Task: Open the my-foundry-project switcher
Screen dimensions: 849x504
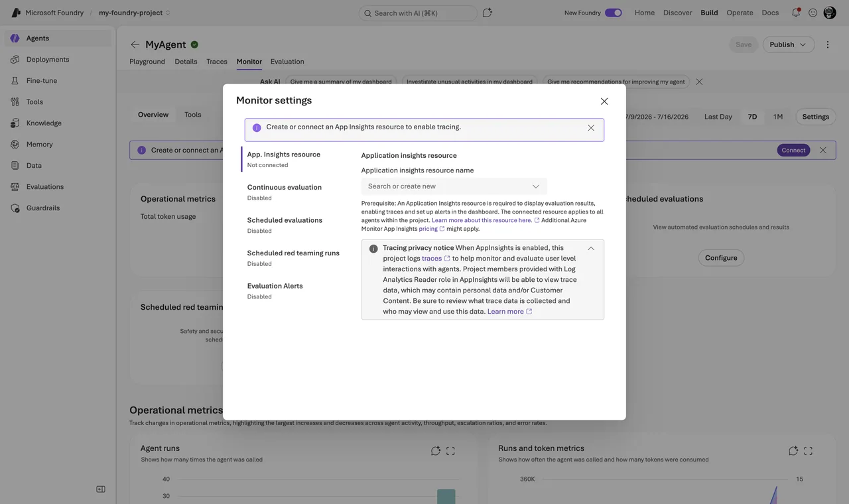Action: (135, 13)
